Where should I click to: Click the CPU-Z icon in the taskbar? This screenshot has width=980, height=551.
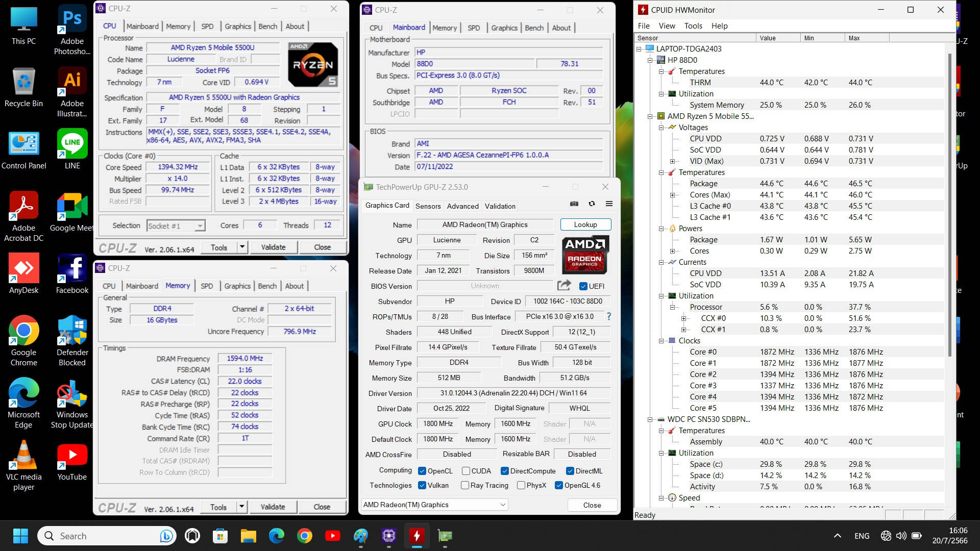pyautogui.click(x=389, y=536)
